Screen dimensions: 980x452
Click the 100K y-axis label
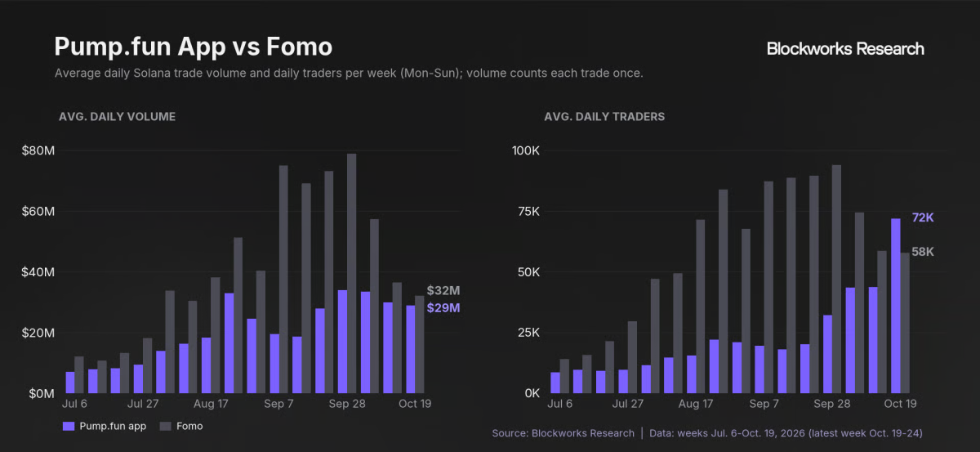525,150
